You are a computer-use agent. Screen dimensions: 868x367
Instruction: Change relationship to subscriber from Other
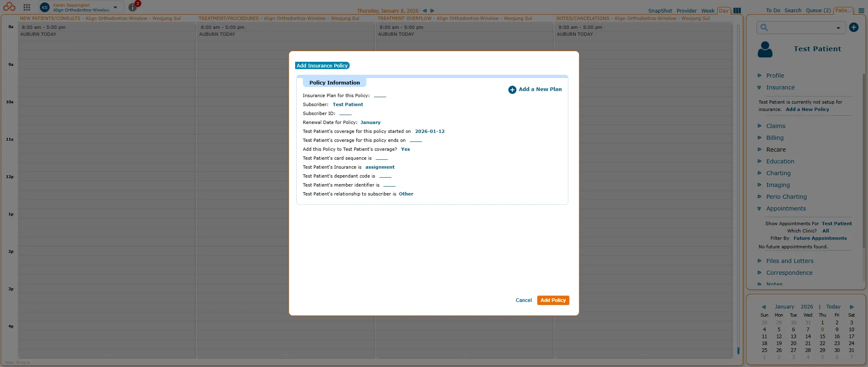tap(405, 194)
